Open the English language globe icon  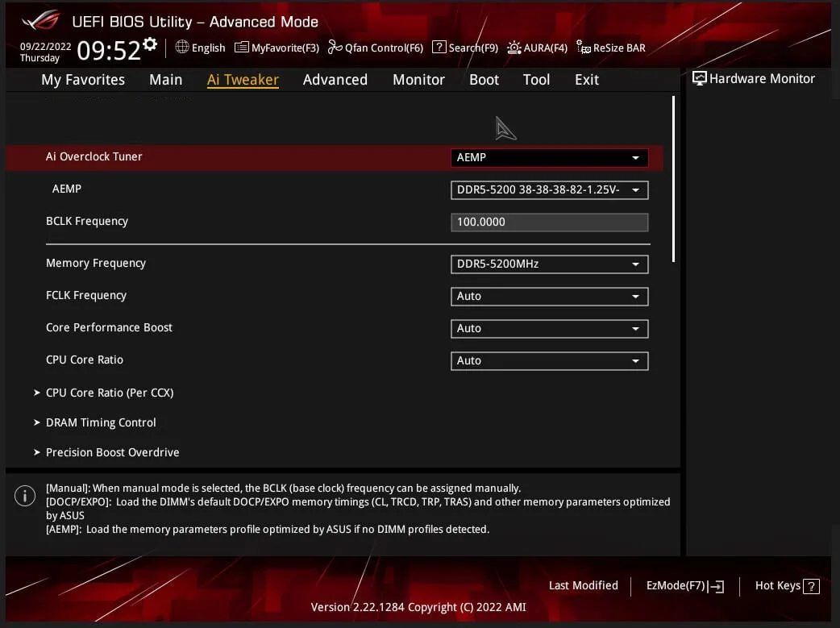click(x=182, y=48)
